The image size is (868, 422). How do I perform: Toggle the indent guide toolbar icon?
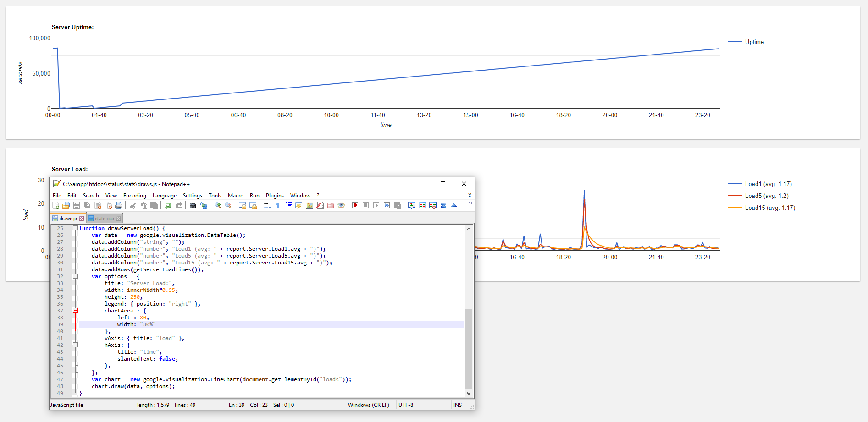(x=289, y=205)
